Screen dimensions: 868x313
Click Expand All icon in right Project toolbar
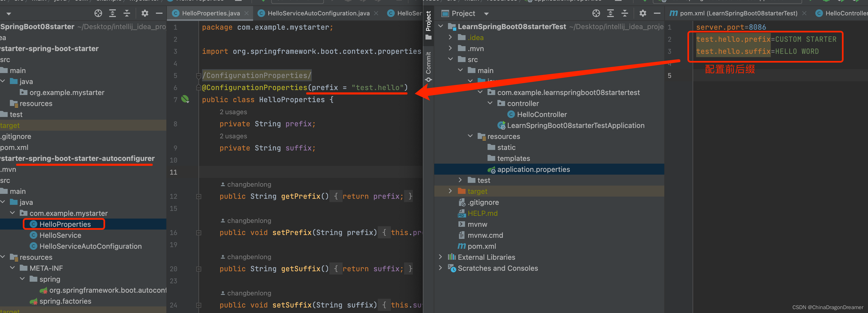point(610,13)
